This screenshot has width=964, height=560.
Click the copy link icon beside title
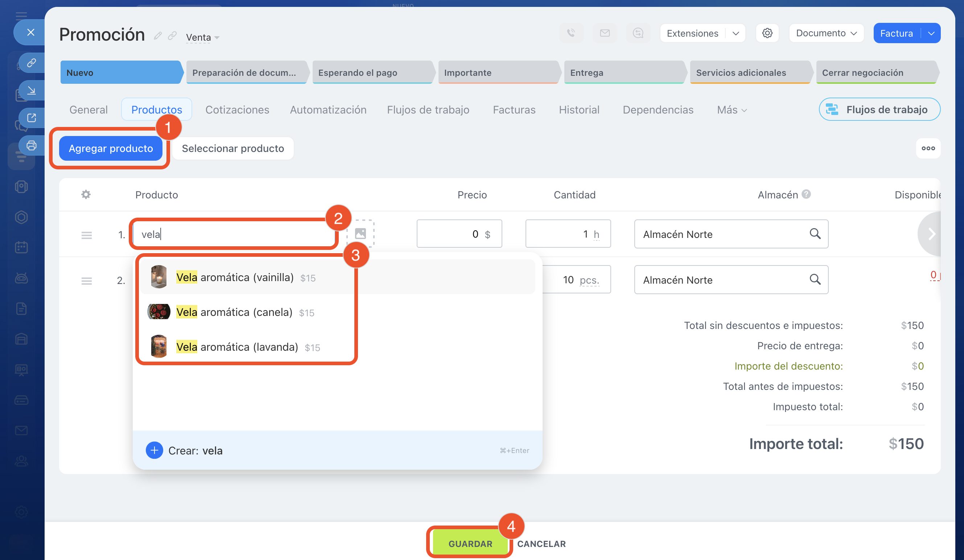pos(172,36)
